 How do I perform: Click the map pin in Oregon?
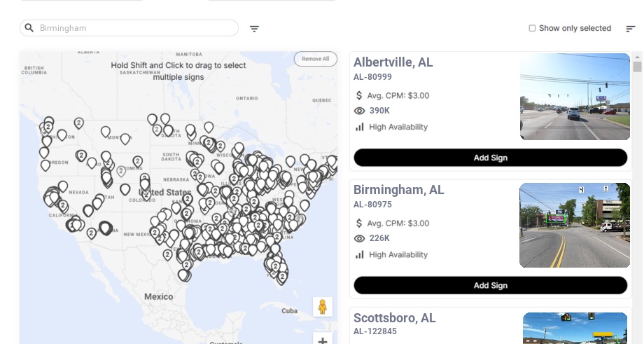click(45, 165)
